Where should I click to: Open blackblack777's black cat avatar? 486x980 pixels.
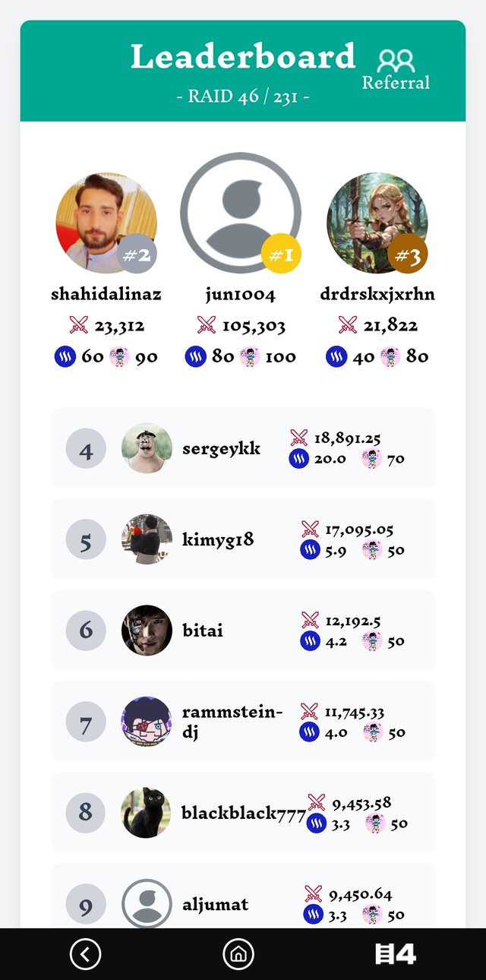pos(147,813)
